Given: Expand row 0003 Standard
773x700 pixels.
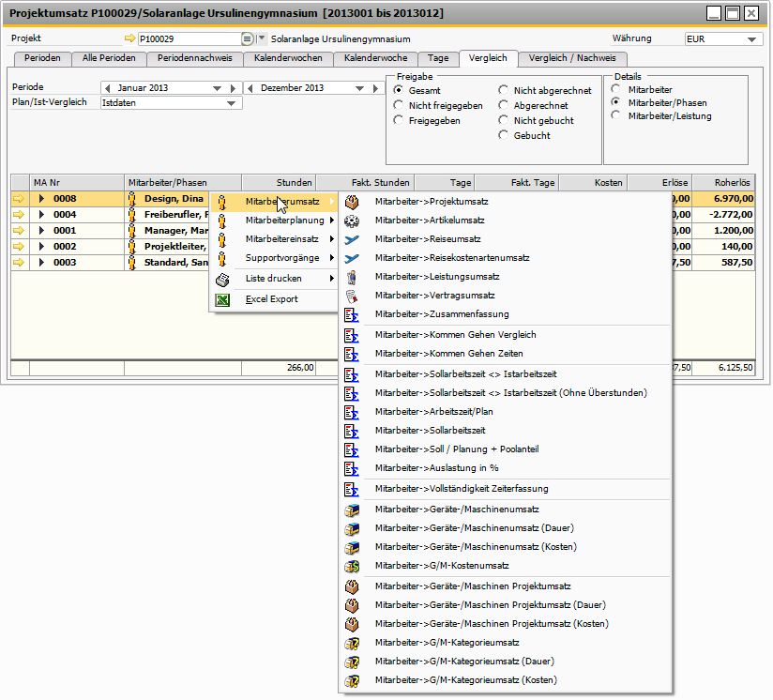Looking at the screenshot, I should [41, 262].
